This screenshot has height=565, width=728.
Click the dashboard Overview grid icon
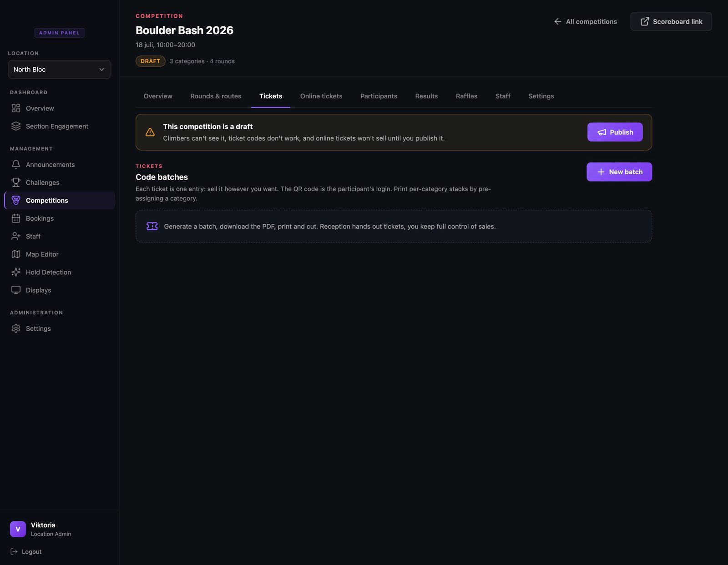[x=16, y=108]
